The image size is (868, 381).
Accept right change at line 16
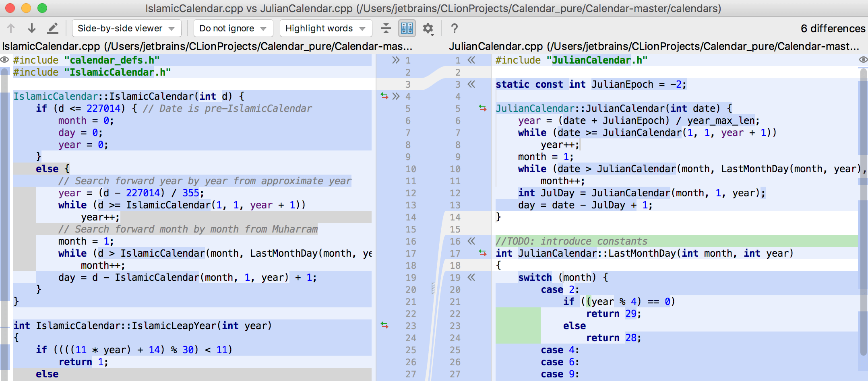pos(471,241)
